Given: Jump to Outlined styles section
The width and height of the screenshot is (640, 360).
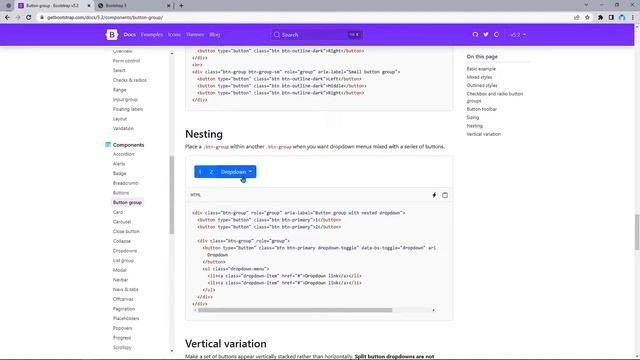Looking at the screenshot, I should pos(482,86).
